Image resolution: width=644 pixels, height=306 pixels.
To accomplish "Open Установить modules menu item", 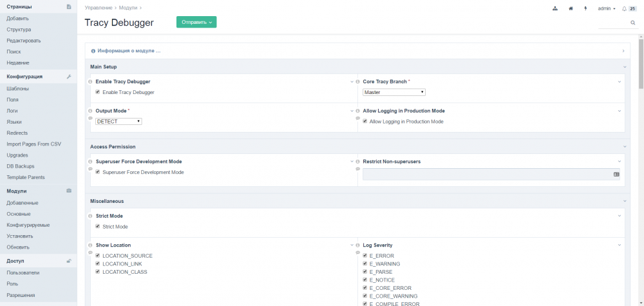I will 20,236.
